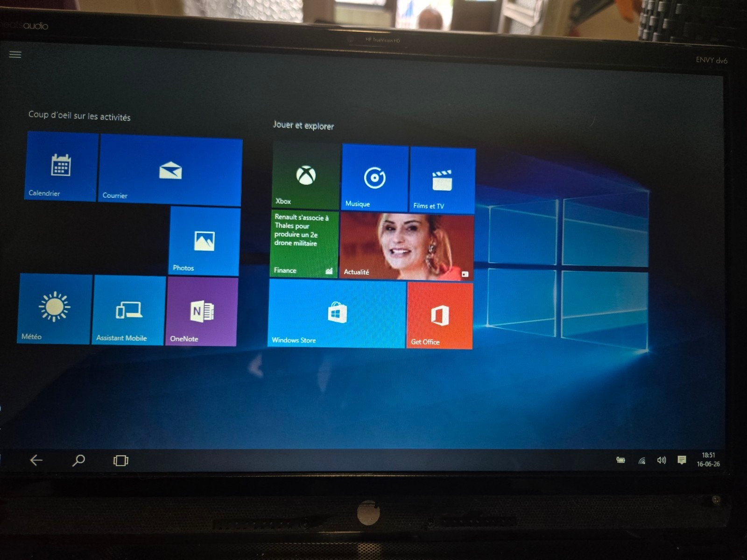Open the OneNote tile

coord(202,312)
